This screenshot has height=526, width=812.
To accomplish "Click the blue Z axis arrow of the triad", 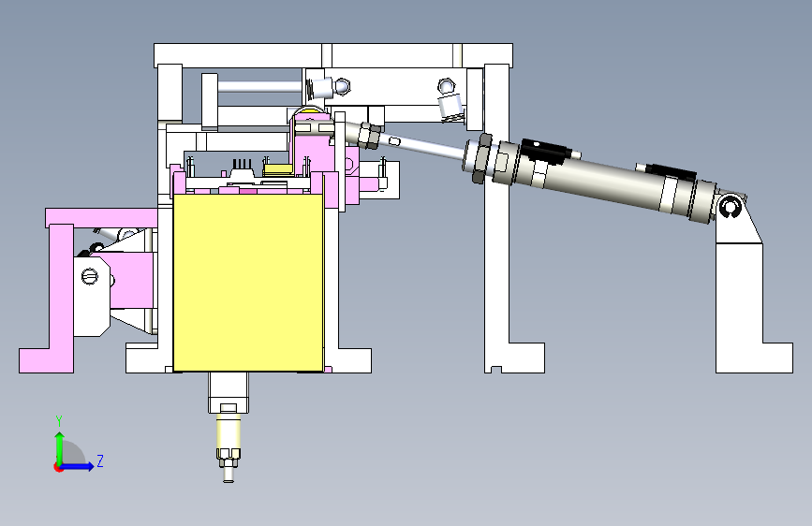I will [78, 466].
